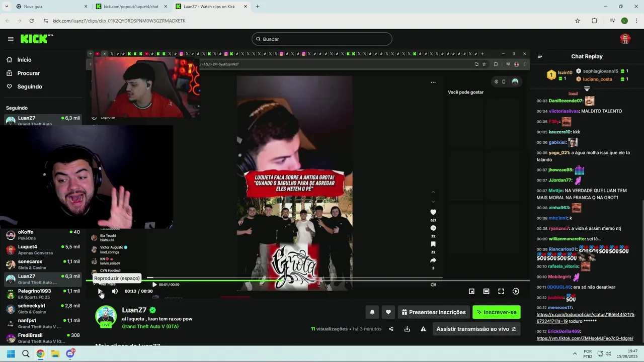Click username yago_021 in chat
644x362 pixels.
pyautogui.click(x=558, y=153)
